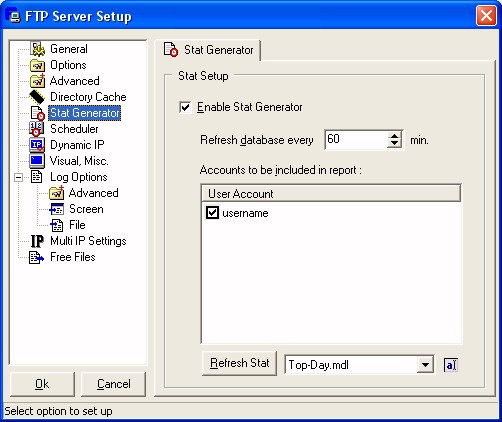
Task: Open the Top-Day.mdl dropdown list
Action: point(425,365)
